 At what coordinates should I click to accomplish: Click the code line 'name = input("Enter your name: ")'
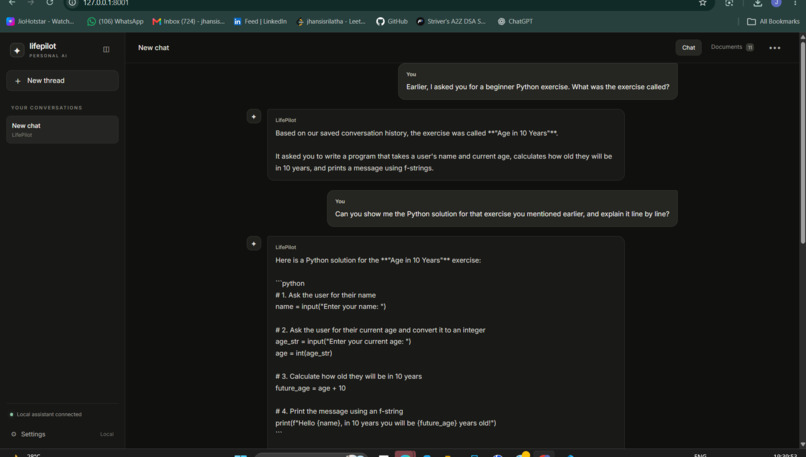coord(331,306)
